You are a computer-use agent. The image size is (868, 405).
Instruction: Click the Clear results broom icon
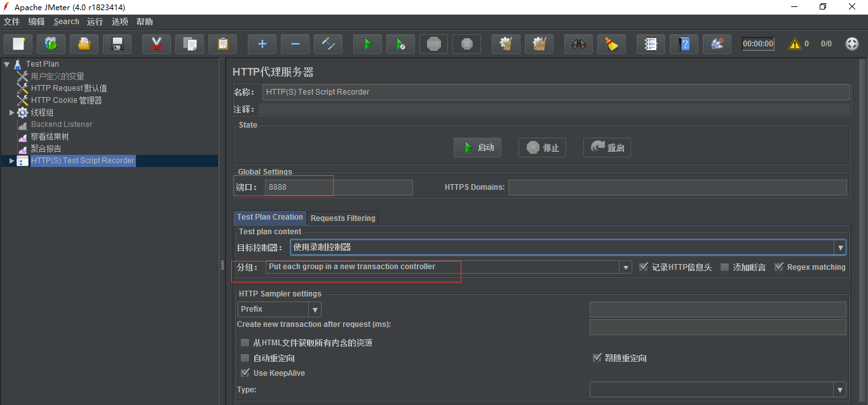(506, 44)
